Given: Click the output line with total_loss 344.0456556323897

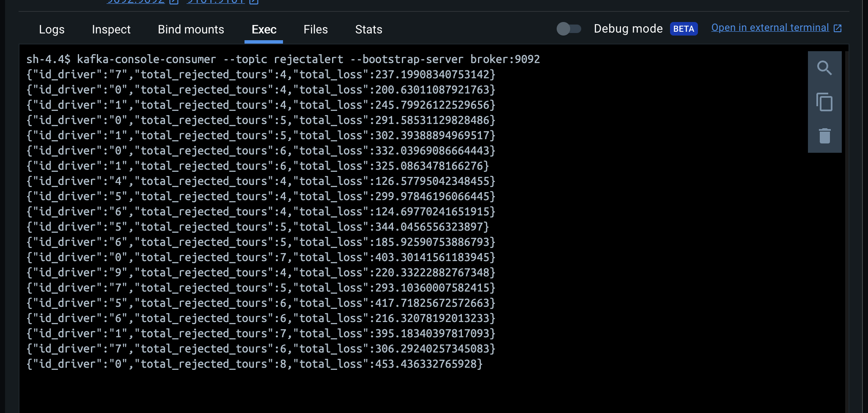Looking at the screenshot, I should coord(258,227).
